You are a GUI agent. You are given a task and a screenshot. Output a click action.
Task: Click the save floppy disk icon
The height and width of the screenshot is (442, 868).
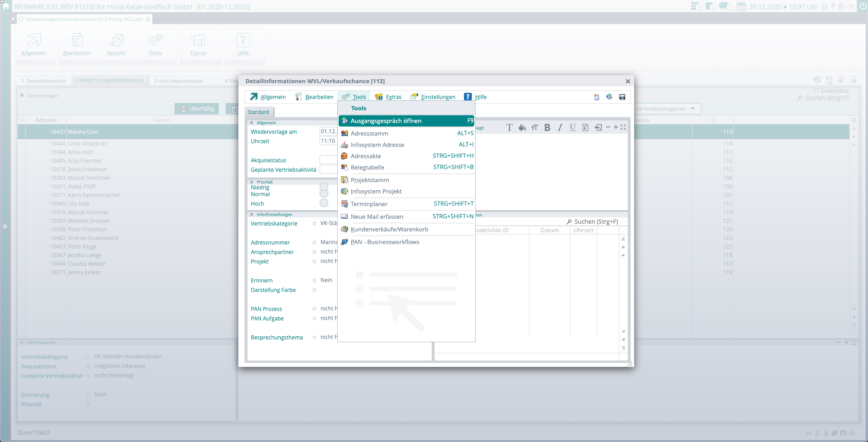[x=622, y=97]
